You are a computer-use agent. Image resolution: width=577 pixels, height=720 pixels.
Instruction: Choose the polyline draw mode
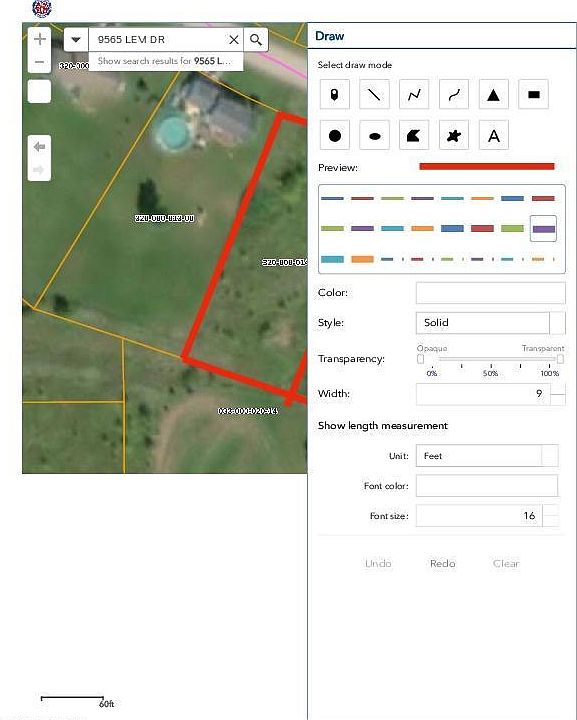tap(414, 95)
